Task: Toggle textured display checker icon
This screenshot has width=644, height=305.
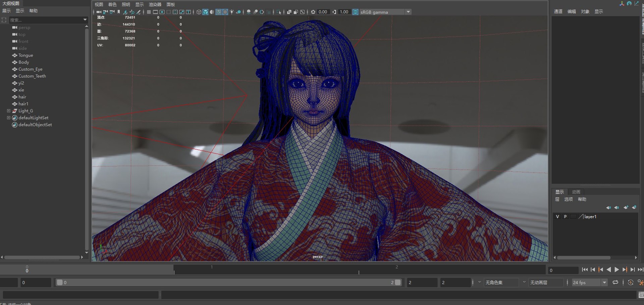Action: pyautogui.click(x=225, y=12)
